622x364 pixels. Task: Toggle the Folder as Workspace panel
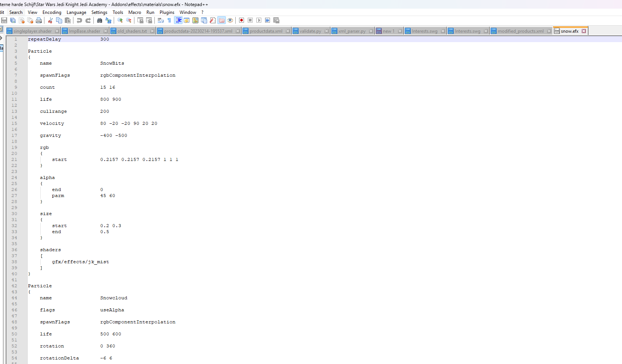coord(221,20)
